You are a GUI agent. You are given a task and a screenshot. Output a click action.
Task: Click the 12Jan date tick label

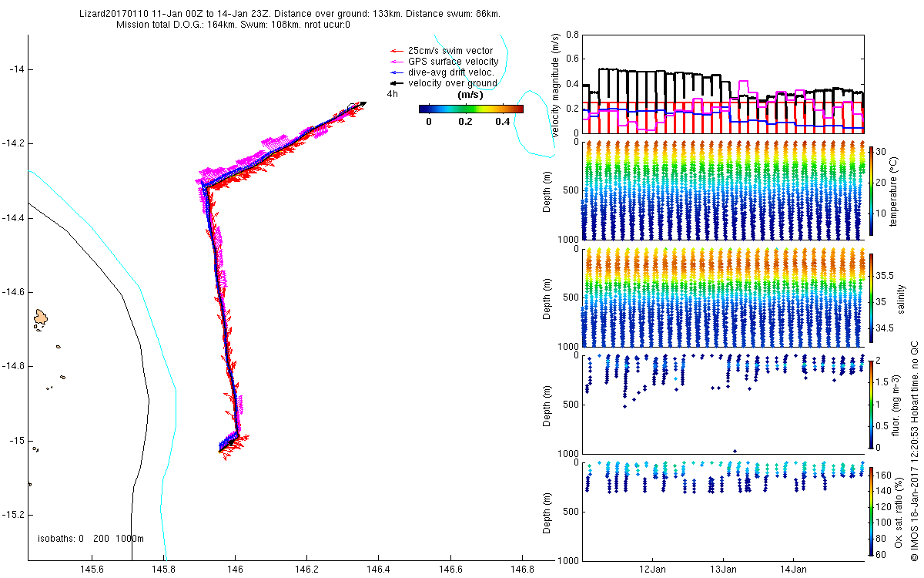[653, 570]
